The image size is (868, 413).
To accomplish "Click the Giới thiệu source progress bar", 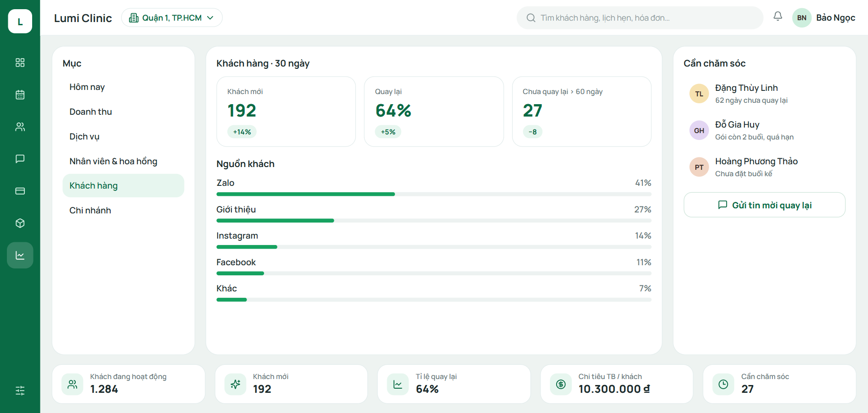I will (x=434, y=221).
